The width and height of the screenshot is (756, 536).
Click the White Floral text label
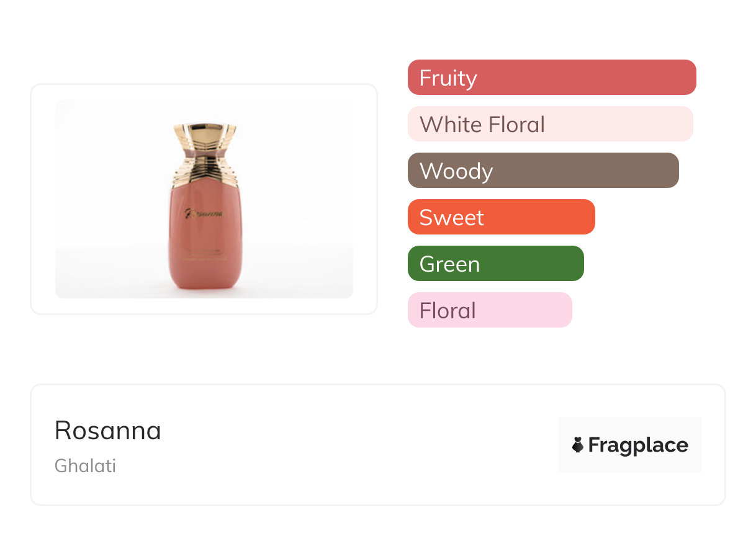coord(482,125)
